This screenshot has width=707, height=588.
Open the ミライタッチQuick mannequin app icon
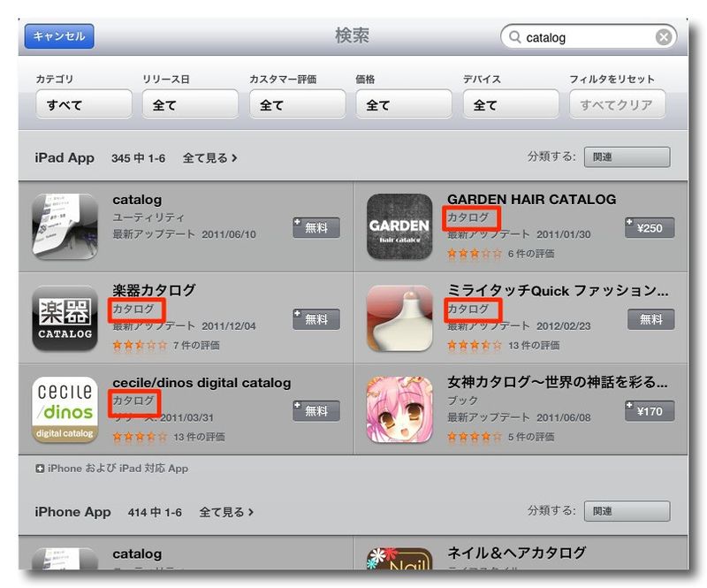pos(399,318)
